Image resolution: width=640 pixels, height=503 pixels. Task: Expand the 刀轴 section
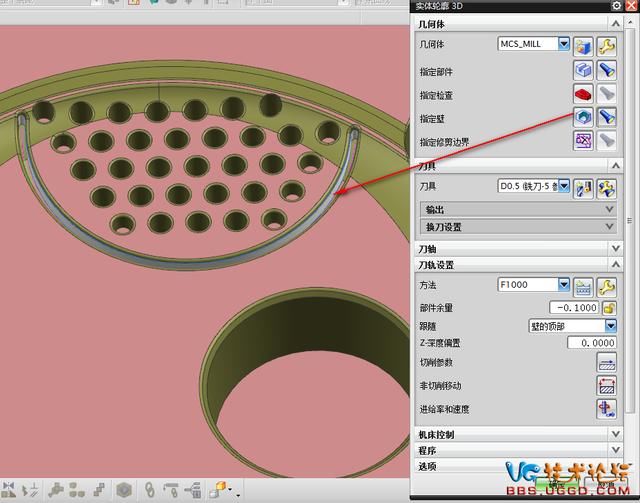tap(616, 248)
